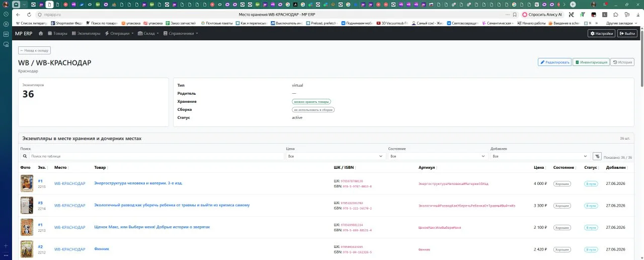Expand the Склад dropdown menu
The height and width of the screenshot is (260, 644).
point(148,33)
